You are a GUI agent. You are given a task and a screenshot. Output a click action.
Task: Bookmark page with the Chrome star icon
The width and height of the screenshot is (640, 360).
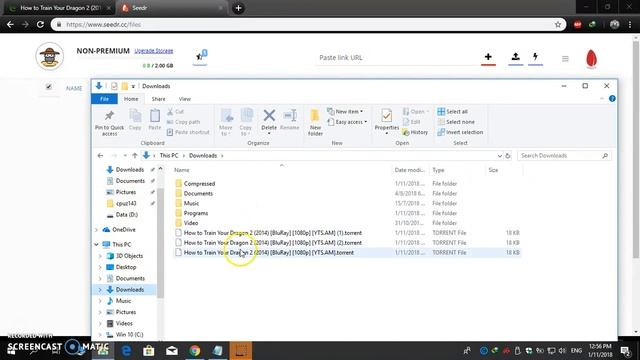558,24
